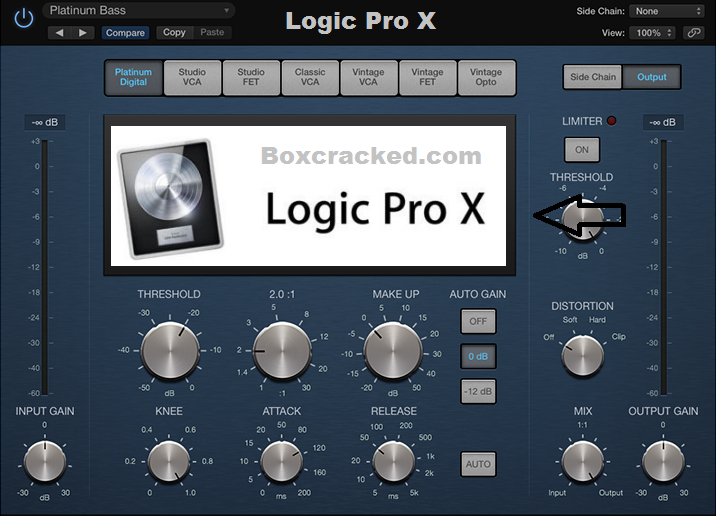The image size is (716, 516).
Task: Click the Paste button
Action: (x=212, y=32)
